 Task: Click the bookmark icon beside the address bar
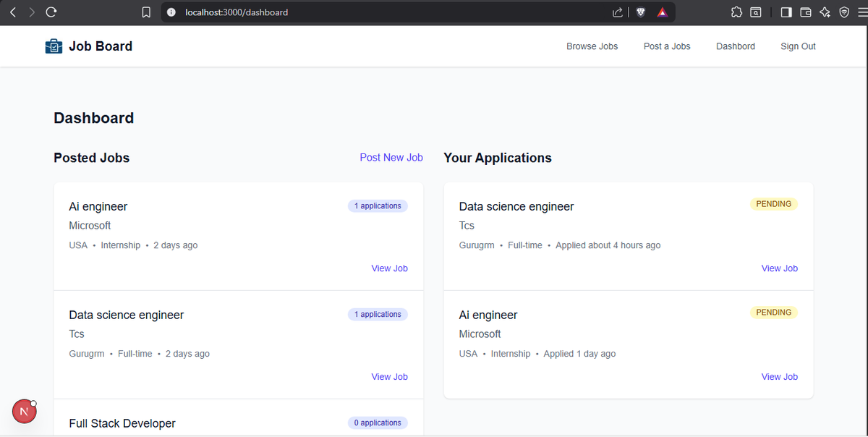point(145,12)
